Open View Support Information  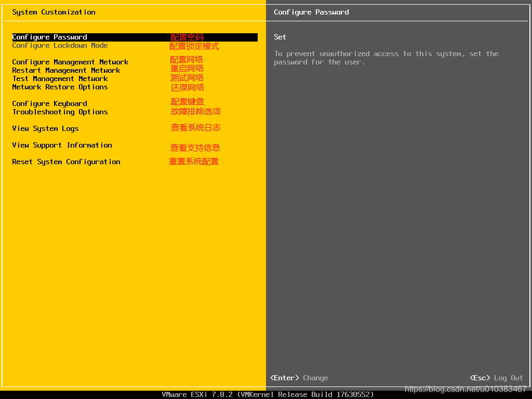point(62,145)
